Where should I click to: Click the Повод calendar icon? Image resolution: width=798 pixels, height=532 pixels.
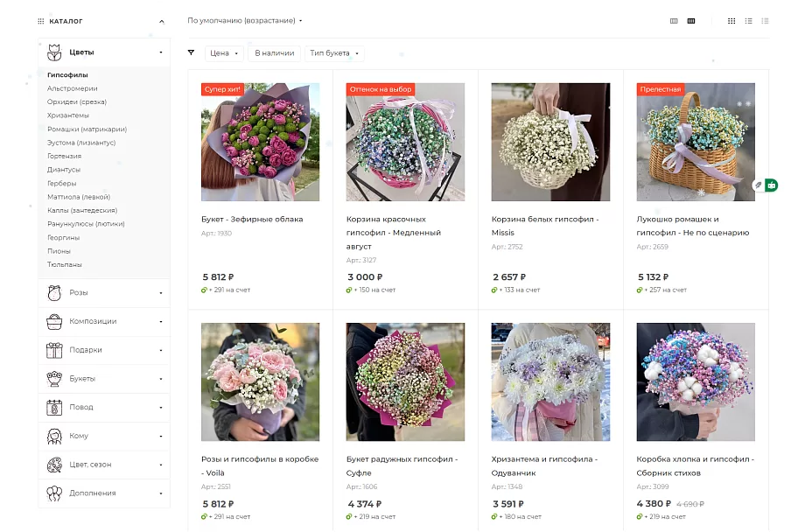(x=54, y=407)
